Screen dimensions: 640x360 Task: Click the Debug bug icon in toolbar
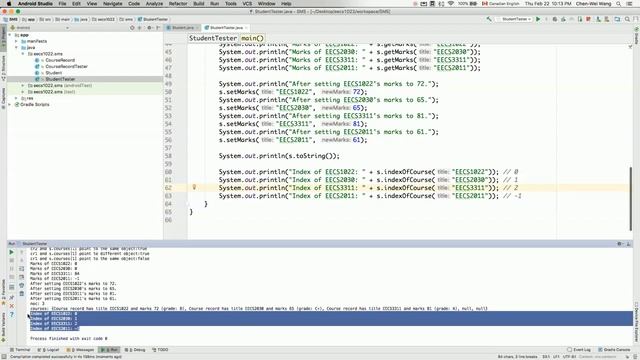pyautogui.click(x=555, y=19)
